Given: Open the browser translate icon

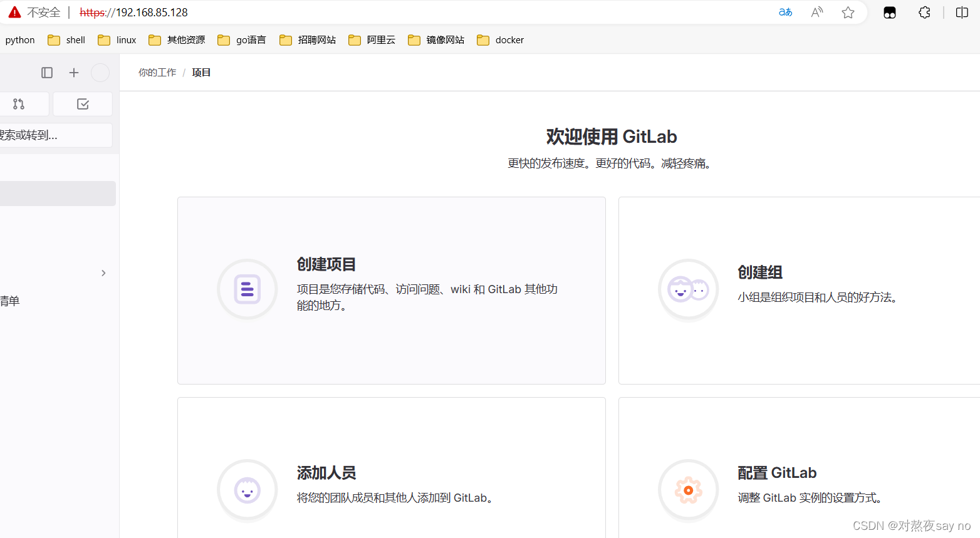Looking at the screenshot, I should [x=785, y=13].
